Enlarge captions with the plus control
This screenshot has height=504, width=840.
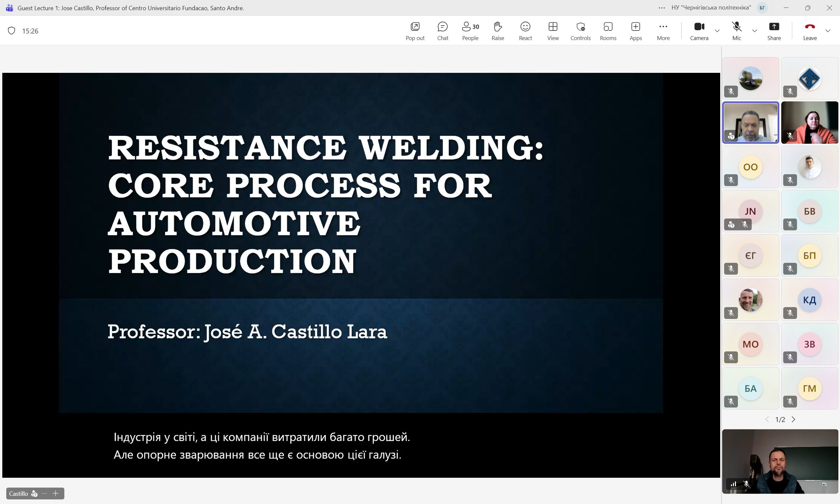[56, 493]
